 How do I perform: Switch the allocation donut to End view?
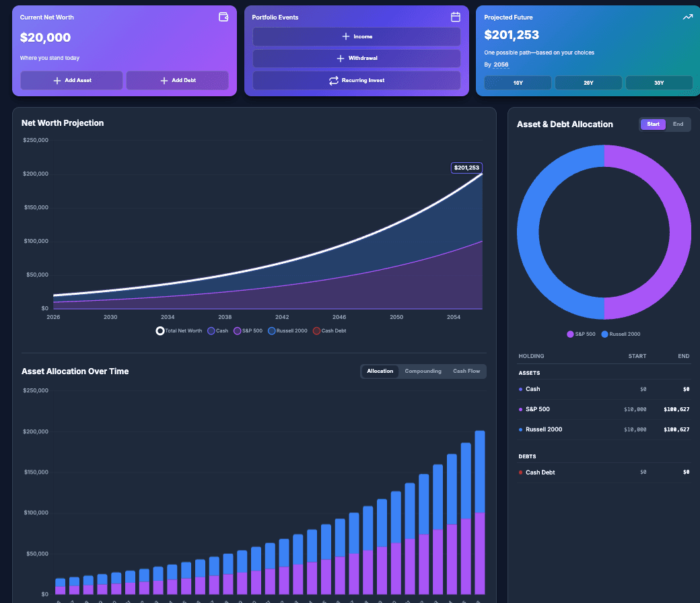click(678, 124)
